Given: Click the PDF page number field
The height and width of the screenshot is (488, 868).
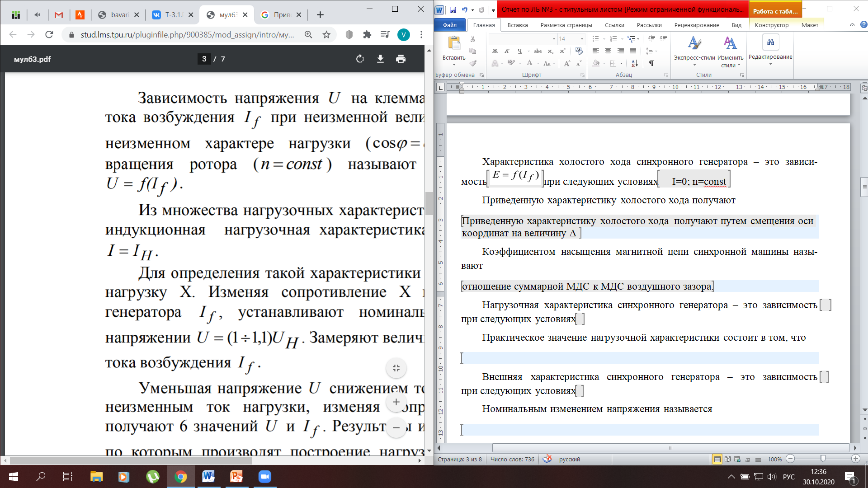Looking at the screenshot, I should click(204, 59).
